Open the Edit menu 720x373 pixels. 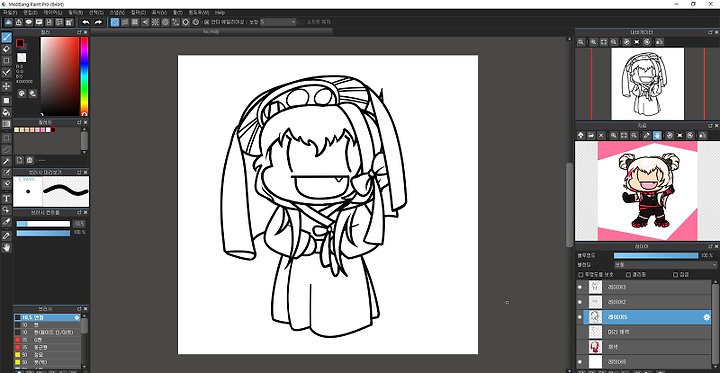(x=30, y=12)
